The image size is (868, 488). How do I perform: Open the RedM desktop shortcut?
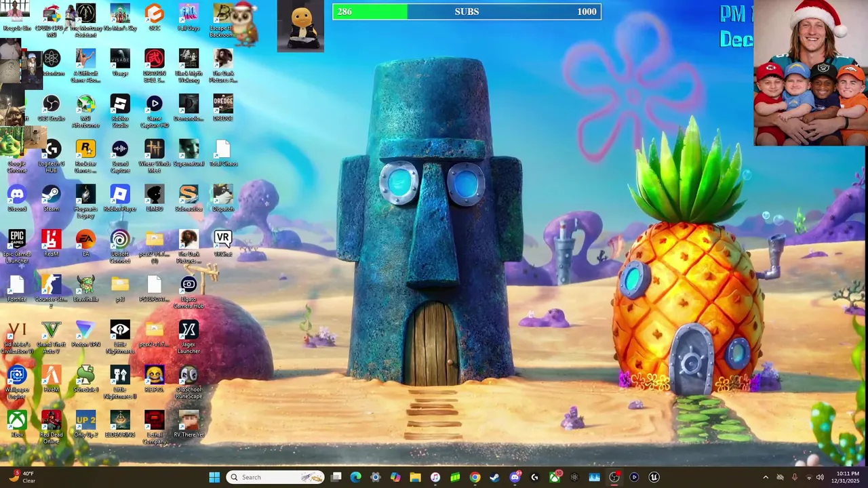(x=52, y=244)
